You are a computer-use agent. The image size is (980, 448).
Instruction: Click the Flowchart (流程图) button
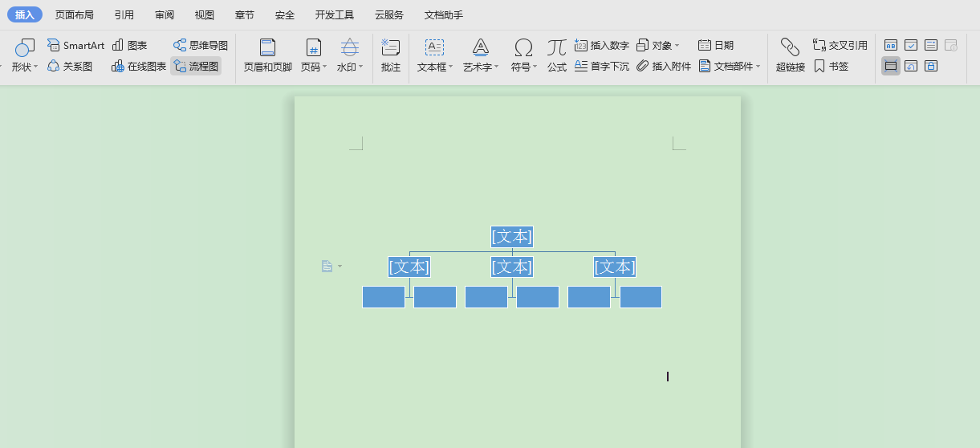196,67
